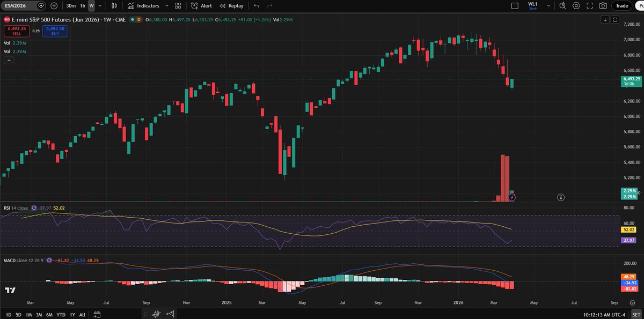Click the MACD close 12 26 9 legend
This screenshot has width=644, height=319.
pyautogui.click(x=23, y=260)
